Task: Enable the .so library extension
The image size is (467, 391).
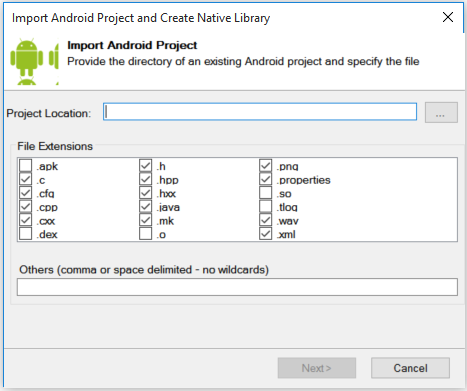Action: click(x=266, y=193)
